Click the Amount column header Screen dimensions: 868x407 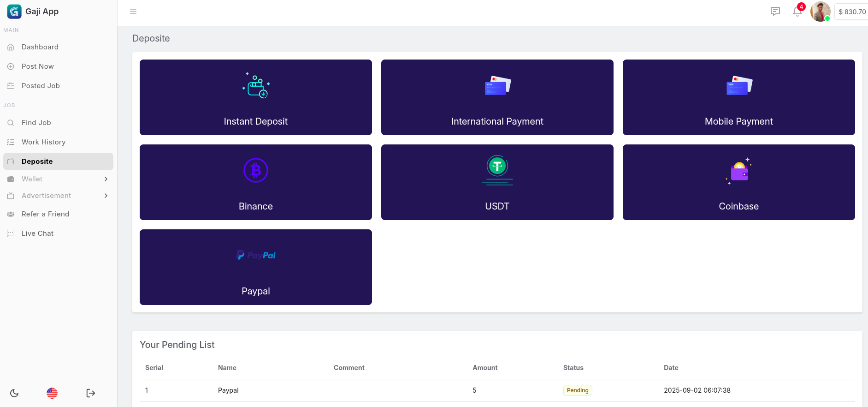(x=485, y=368)
